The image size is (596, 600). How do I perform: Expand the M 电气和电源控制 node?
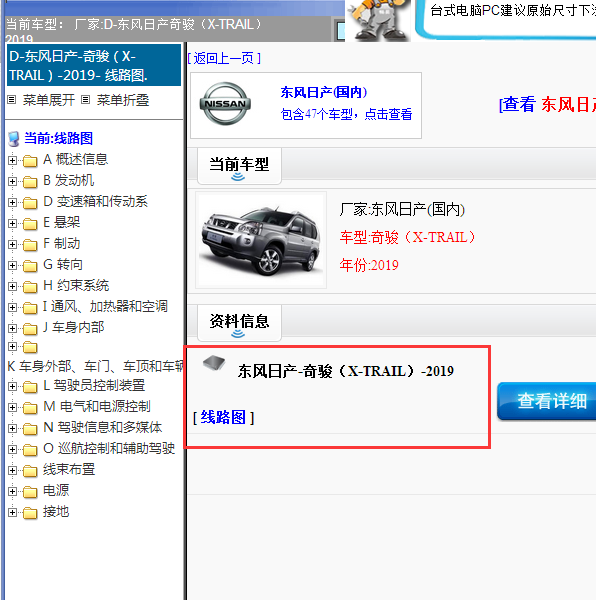(x=12, y=408)
